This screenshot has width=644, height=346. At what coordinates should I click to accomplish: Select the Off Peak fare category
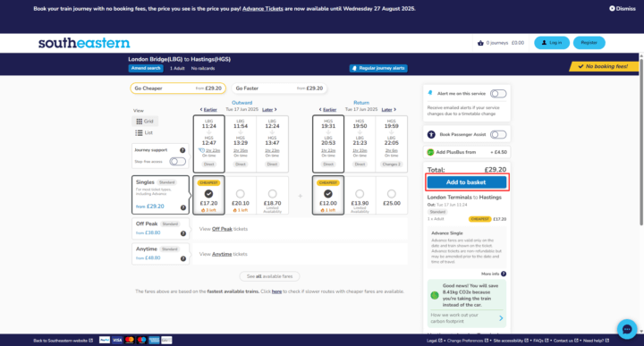161,229
